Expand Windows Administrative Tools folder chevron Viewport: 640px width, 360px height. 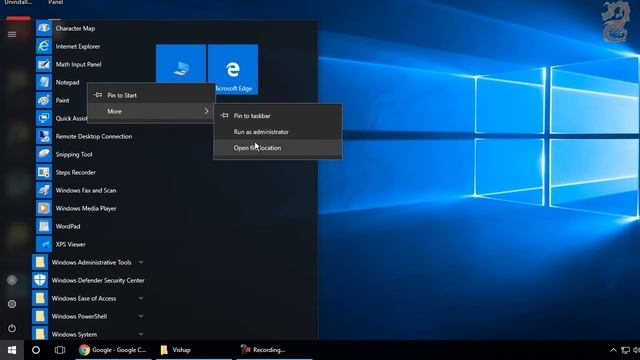[x=141, y=262]
